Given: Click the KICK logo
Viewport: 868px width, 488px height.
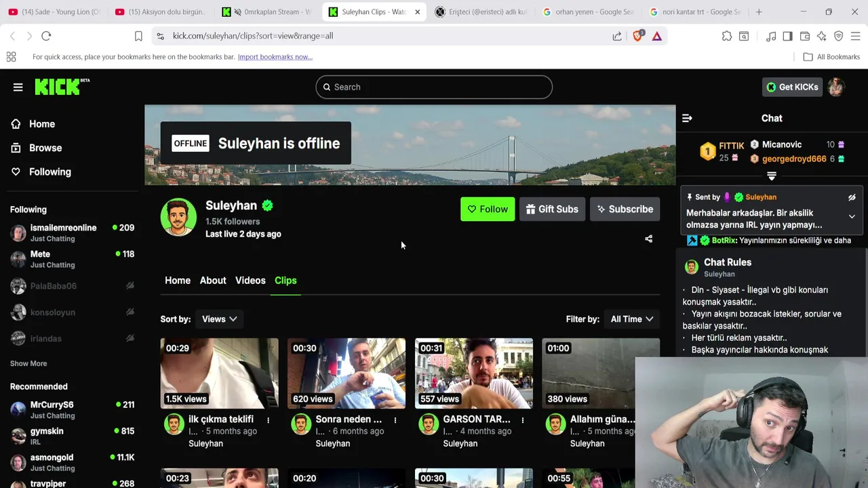Looking at the screenshot, I should [62, 87].
